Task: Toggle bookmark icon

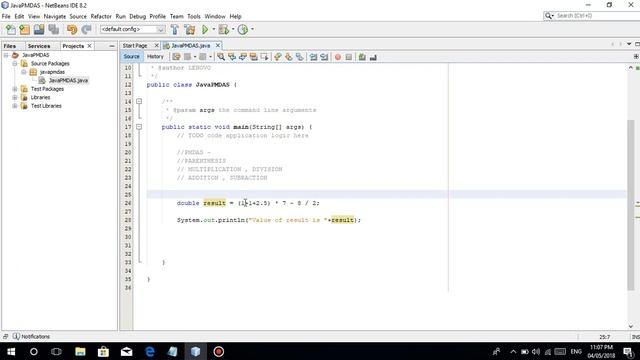Action: [300, 57]
